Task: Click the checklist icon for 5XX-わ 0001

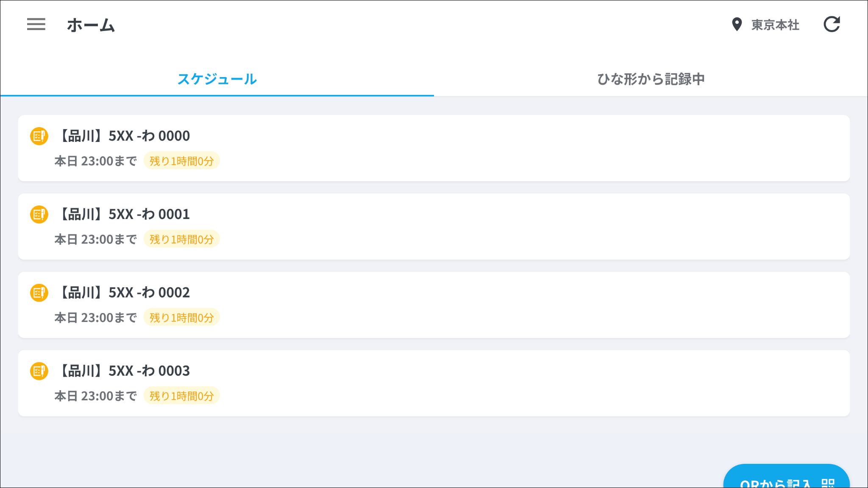Action: click(39, 214)
